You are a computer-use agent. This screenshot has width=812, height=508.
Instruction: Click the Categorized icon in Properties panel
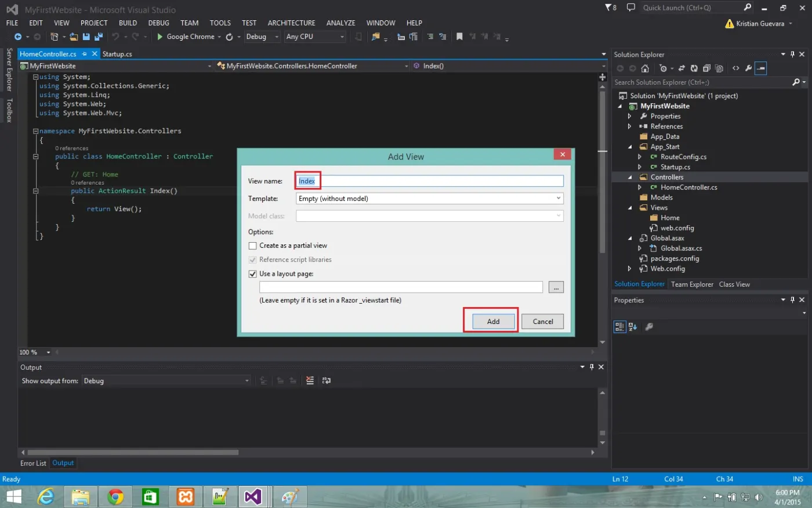619,327
